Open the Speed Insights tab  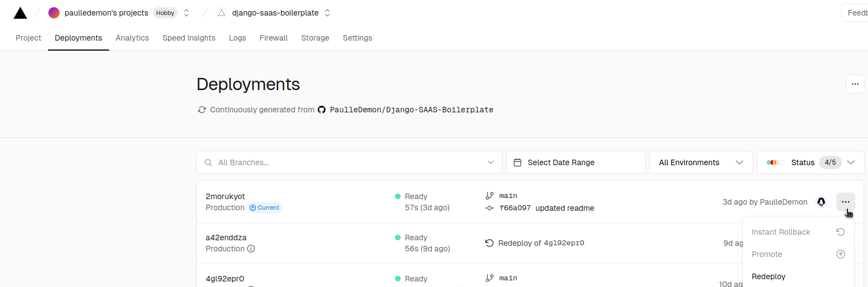[189, 38]
